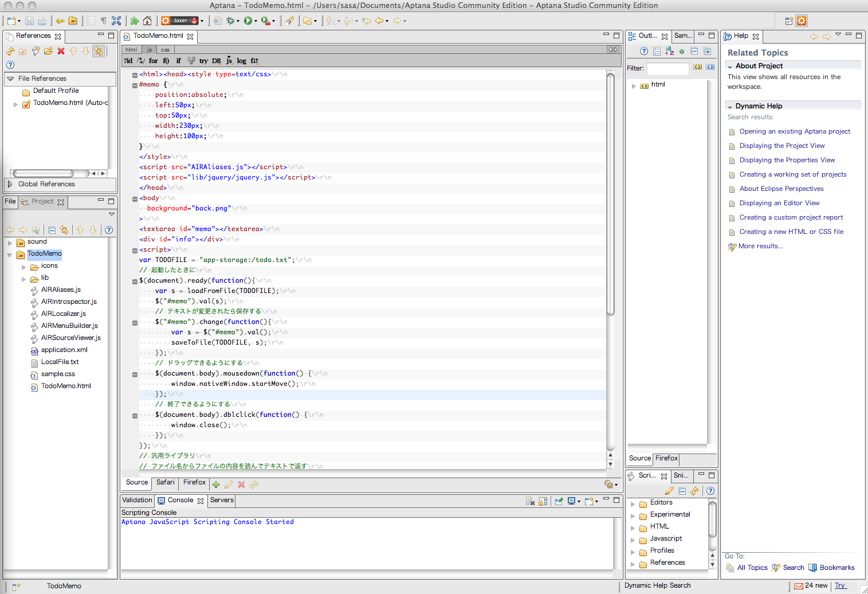Click the 'More results...' help link
The width and height of the screenshot is (868, 594).
[760, 246]
